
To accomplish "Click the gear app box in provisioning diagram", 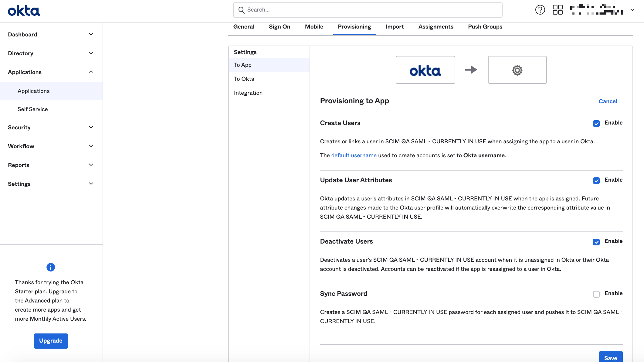I will tap(517, 70).
